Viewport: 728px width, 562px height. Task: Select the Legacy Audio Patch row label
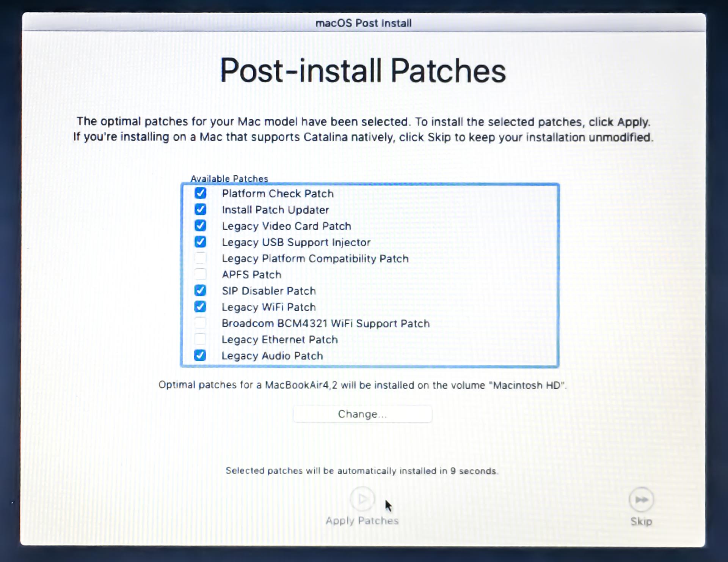coord(272,356)
